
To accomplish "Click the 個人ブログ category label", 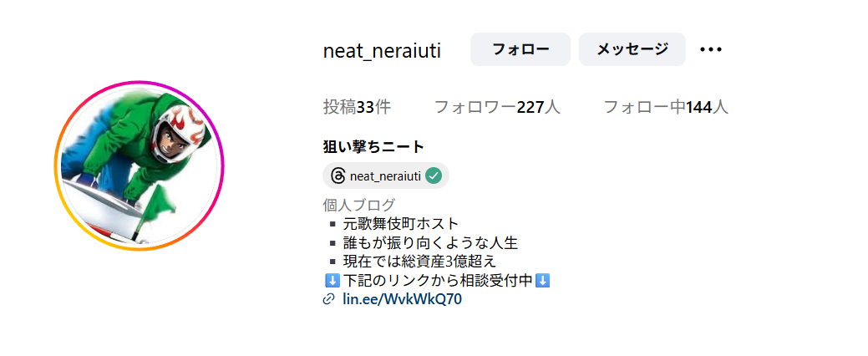I will 359,205.
